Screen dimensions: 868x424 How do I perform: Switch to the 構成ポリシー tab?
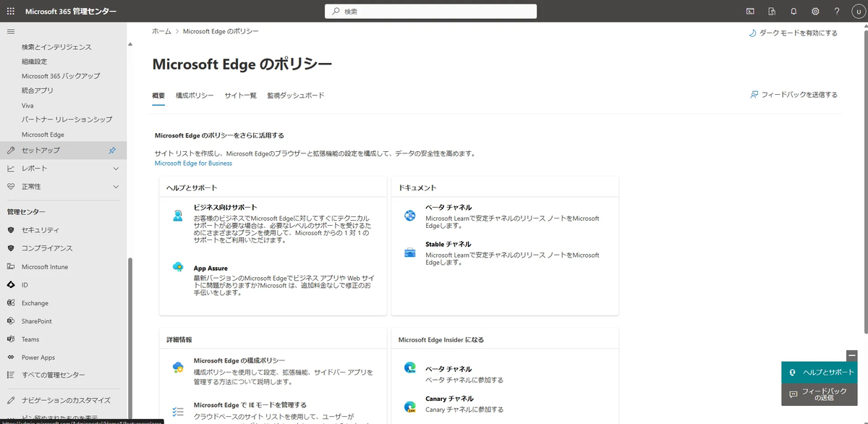195,96
